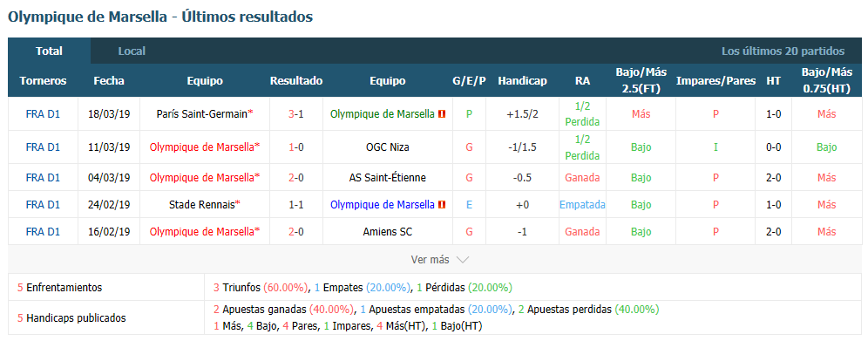868x341 pixels.
Task: Click AS Saint-Étienne team name
Action: point(388,178)
